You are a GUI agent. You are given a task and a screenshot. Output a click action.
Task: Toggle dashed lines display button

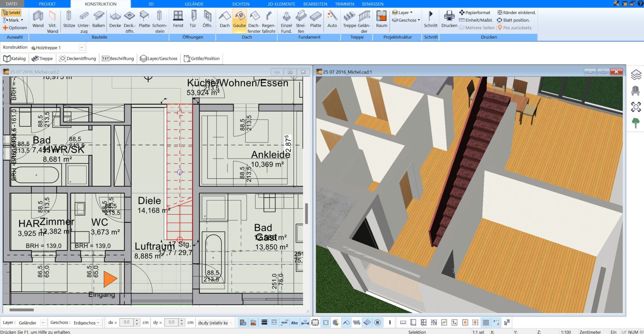pyautogui.click(x=274, y=322)
